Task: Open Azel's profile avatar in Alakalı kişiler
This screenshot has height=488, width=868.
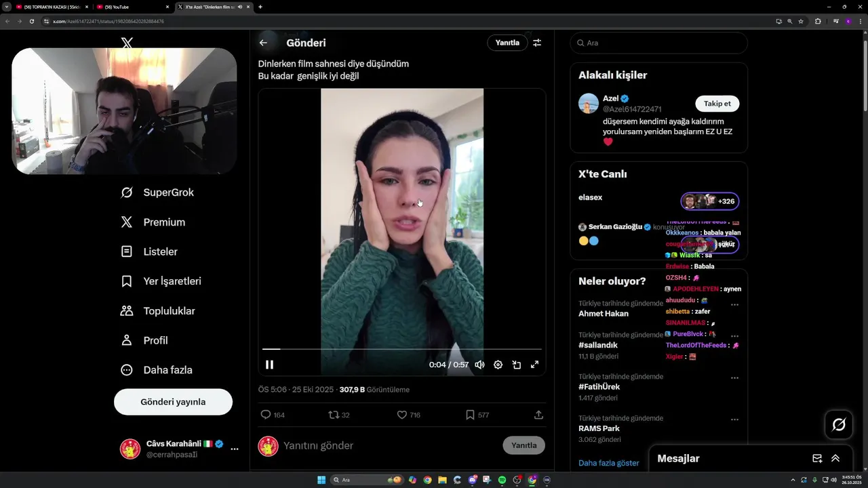Action: click(x=589, y=104)
